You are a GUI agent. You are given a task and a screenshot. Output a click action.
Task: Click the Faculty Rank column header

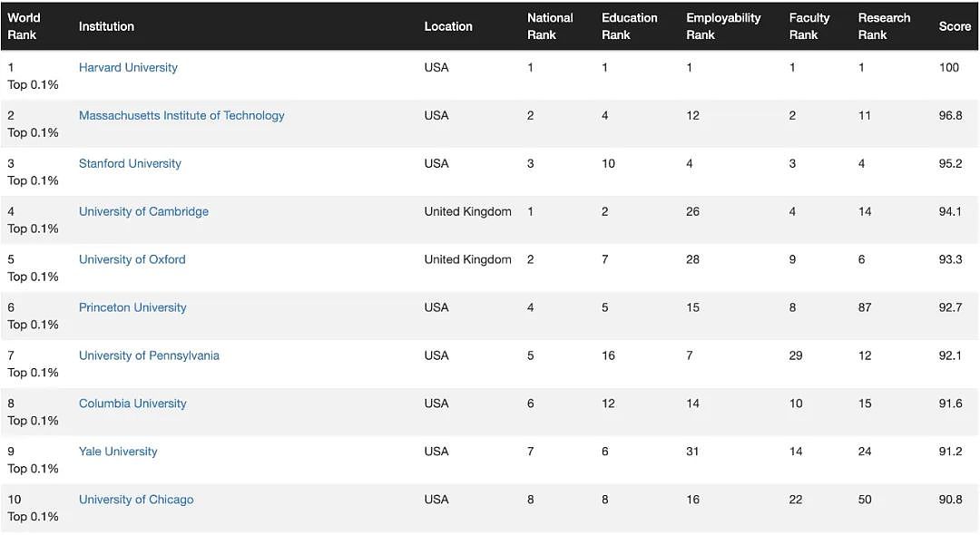pyautogui.click(x=808, y=26)
